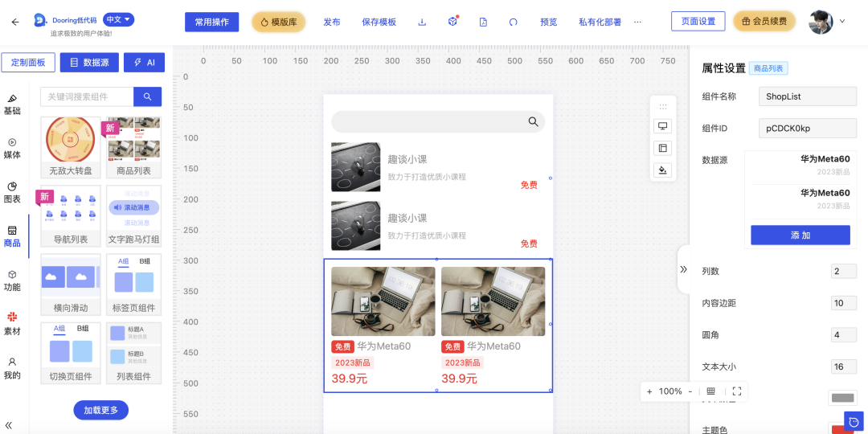Open 页面设置 page settings
The height and width of the screenshot is (434, 868).
point(698,21)
